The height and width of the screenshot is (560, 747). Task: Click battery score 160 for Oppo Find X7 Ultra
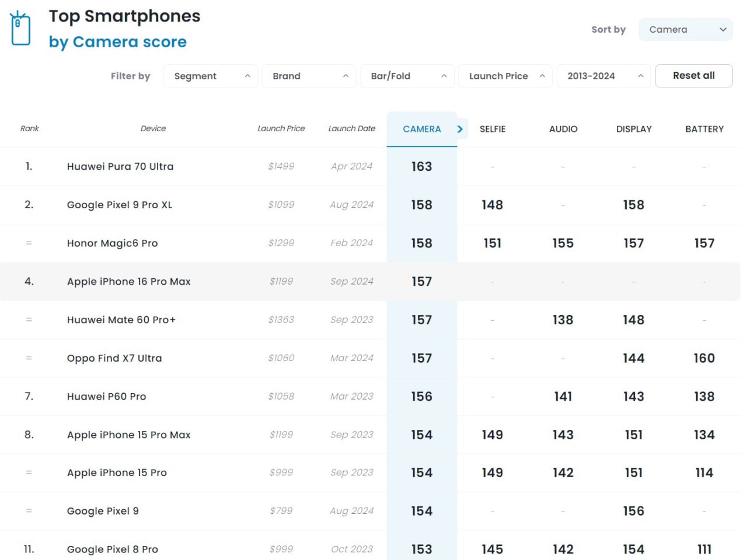(704, 358)
